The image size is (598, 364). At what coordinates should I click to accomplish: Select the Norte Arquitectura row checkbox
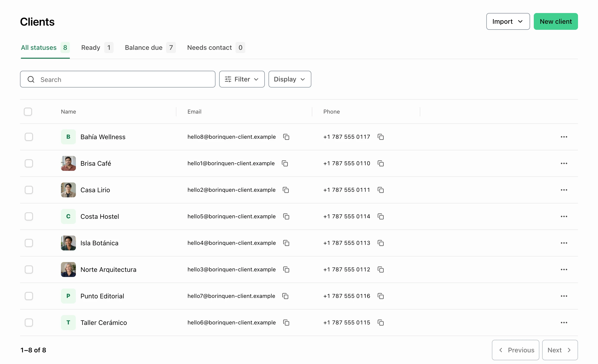(29, 270)
